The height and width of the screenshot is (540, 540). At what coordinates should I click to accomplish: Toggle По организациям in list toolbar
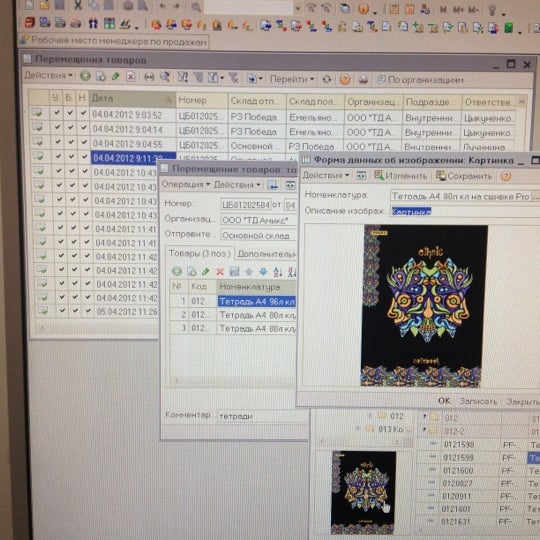tap(420, 80)
